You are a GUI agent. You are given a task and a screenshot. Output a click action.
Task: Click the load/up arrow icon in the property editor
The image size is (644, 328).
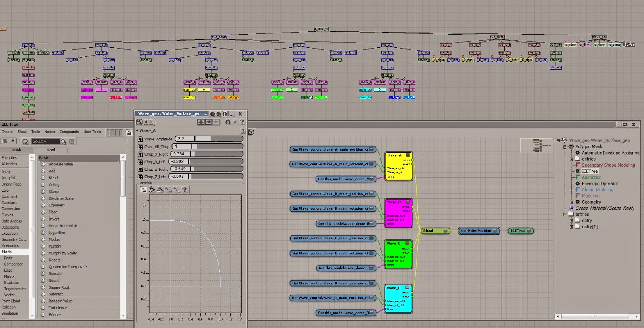(201, 122)
